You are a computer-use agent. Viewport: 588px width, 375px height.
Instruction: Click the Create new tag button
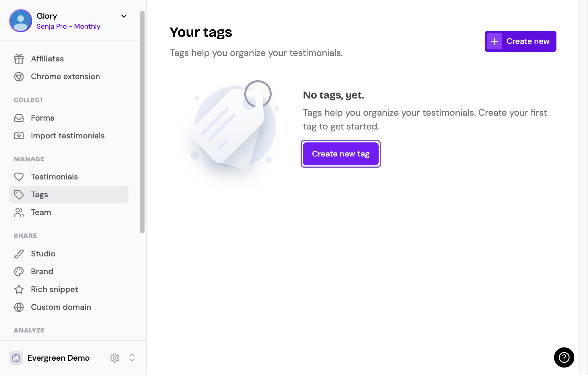341,154
